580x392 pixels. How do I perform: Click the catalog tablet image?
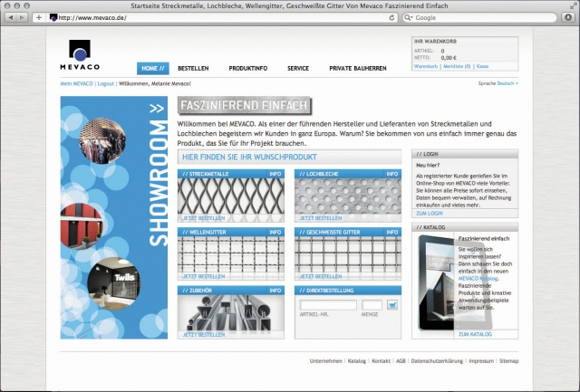(x=436, y=282)
